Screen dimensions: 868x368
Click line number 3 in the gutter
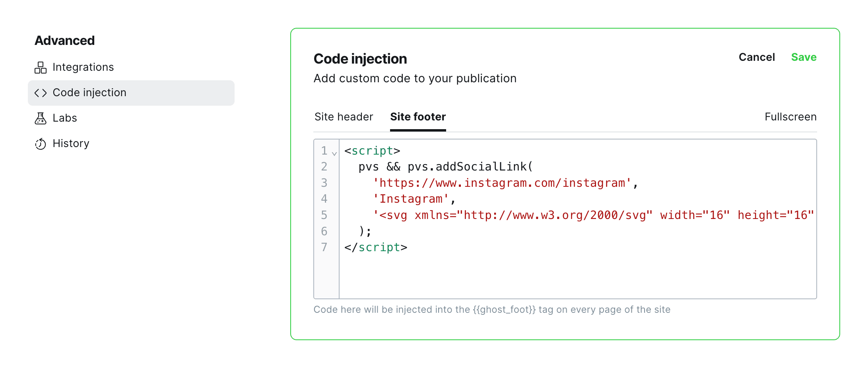pyautogui.click(x=324, y=183)
